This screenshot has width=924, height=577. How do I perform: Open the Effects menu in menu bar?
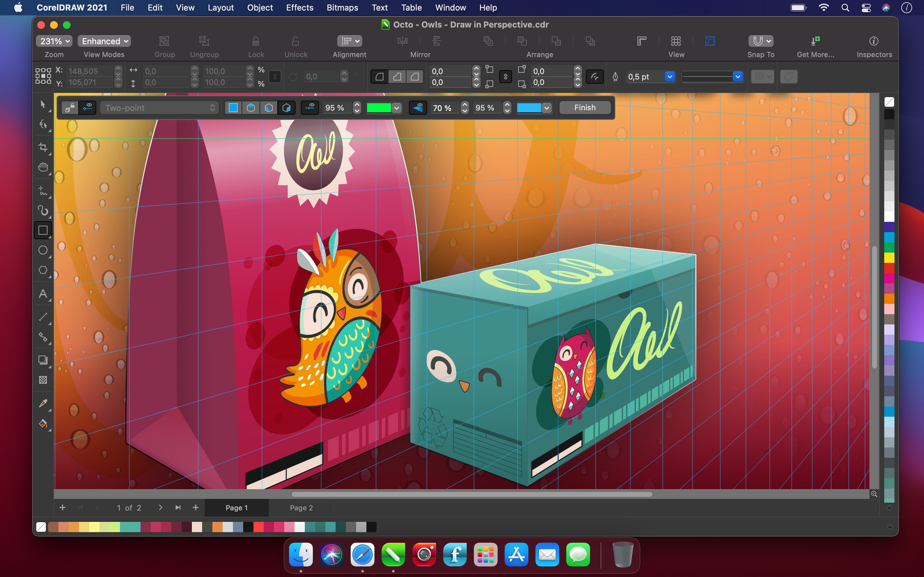point(299,8)
